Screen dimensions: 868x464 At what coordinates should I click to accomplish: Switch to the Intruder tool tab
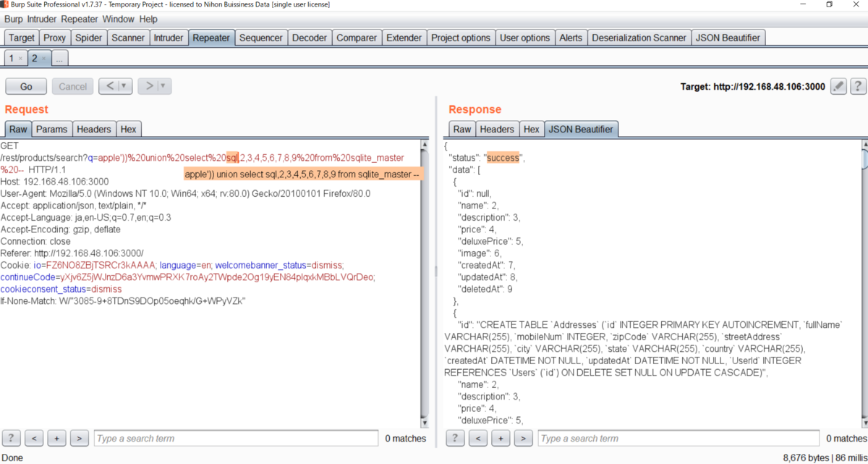tap(169, 38)
